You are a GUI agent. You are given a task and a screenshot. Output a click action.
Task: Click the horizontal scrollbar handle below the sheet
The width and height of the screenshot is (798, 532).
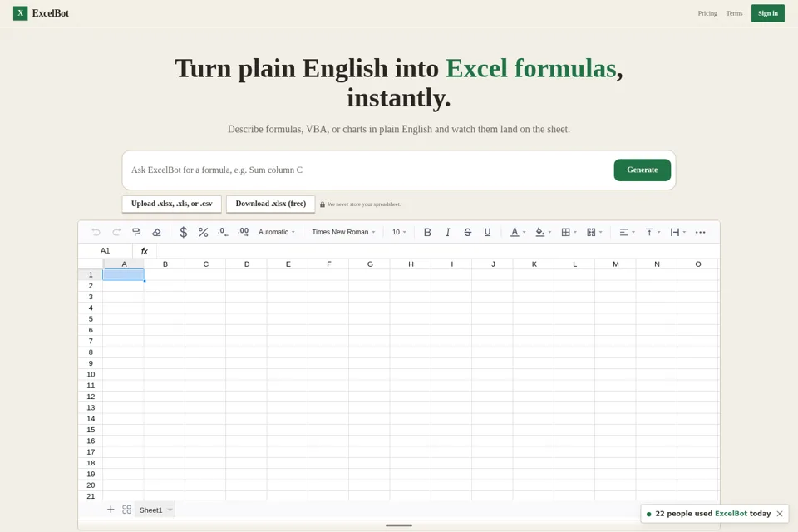click(399, 525)
